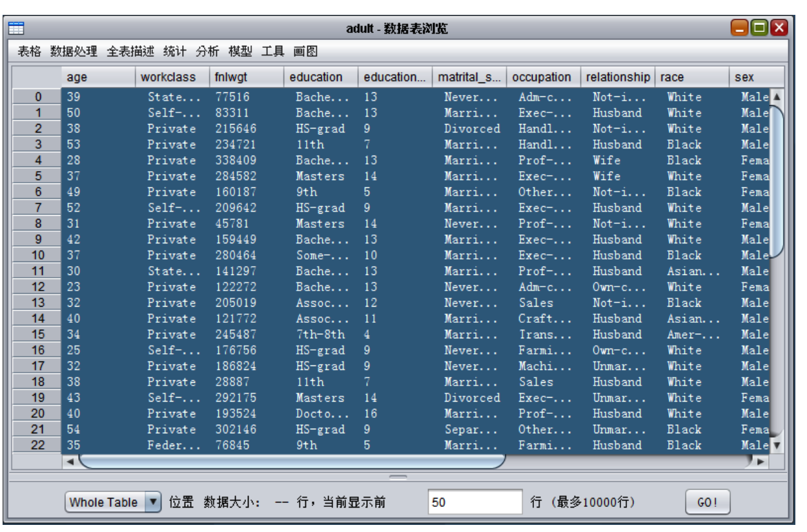The image size is (807, 532).
Task: Select the education column header
Action: tap(321, 77)
